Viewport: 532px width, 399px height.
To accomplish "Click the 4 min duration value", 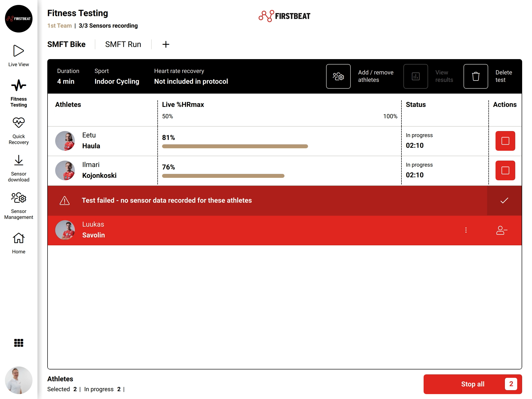I will coord(66,82).
